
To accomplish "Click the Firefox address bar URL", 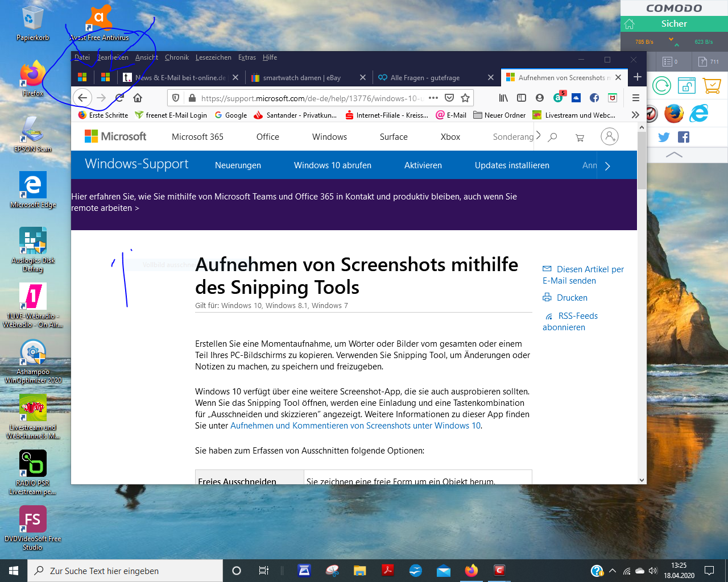I will point(311,98).
